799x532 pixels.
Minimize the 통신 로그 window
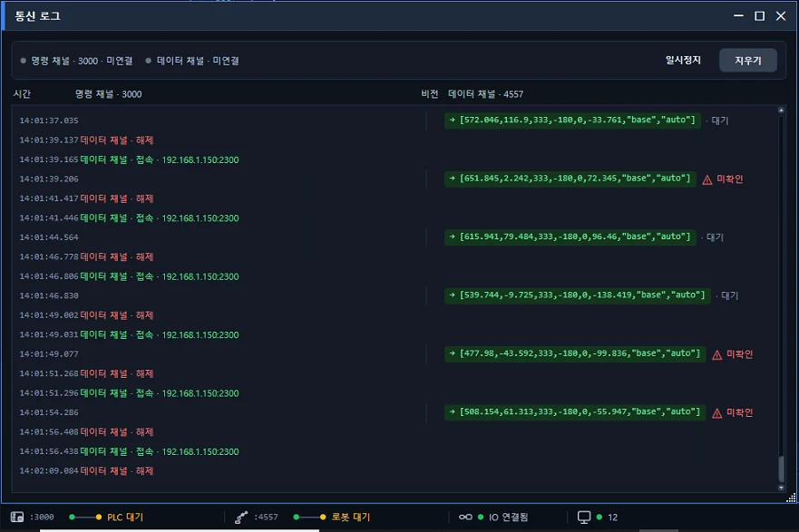click(x=738, y=16)
